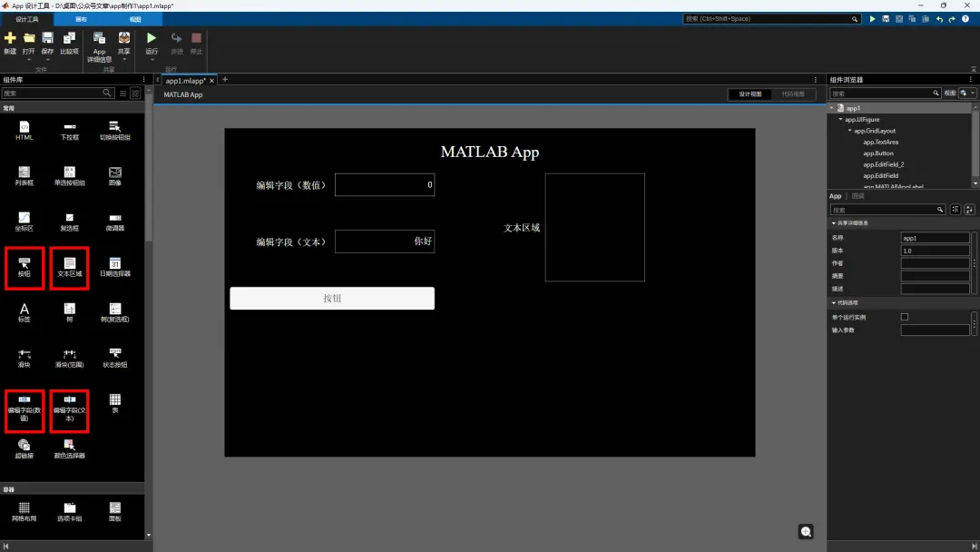Select the 树 (Tree) component
The width and height of the screenshot is (980, 552).
(x=69, y=312)
